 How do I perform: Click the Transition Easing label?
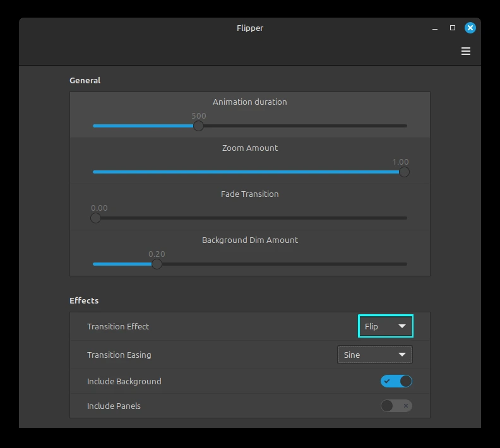[119, 355]
